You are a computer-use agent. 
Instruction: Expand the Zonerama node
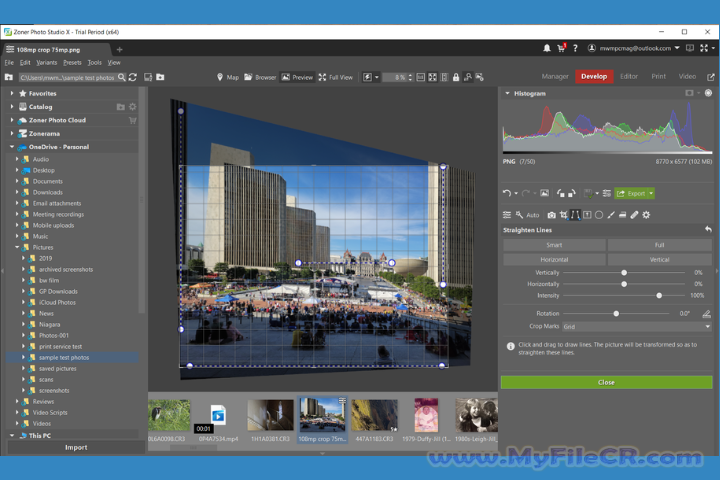(11, 134)
